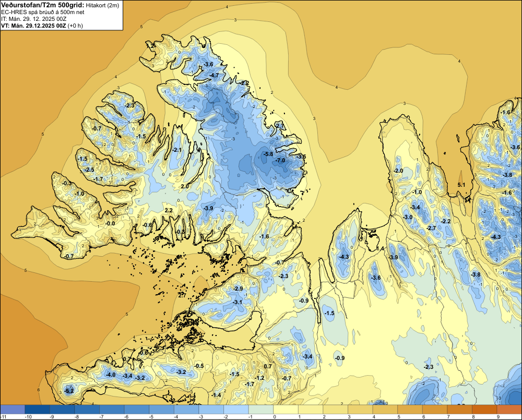Click the '5.1' temperature value
522x420 pixels.
coord(461,185)
